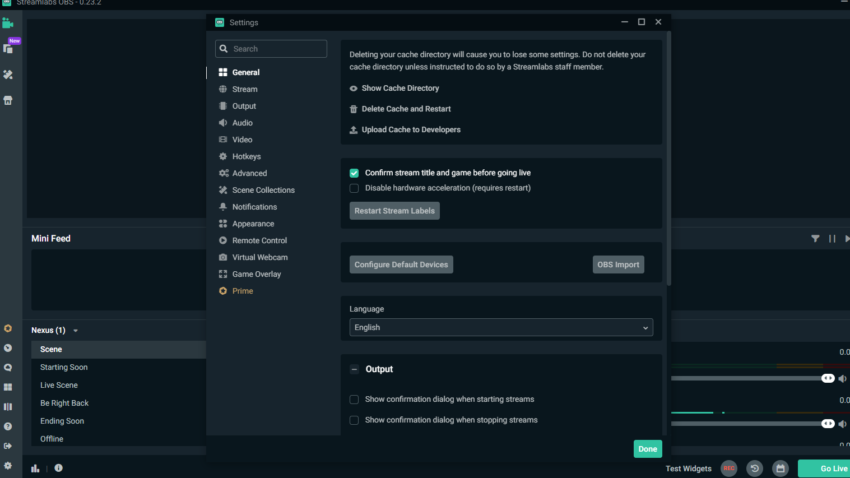Open the Help question-mark icon in sidebar
Viewport: 850px width, 478px height.
tap(8, 427)
